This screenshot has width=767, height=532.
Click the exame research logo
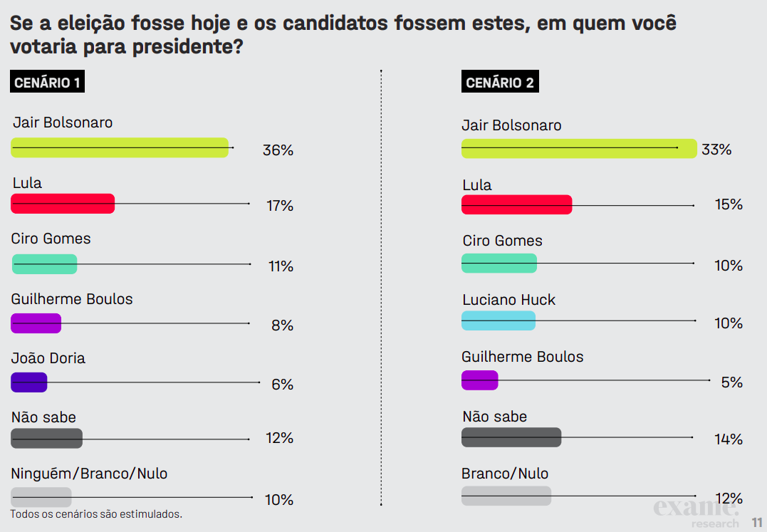pyautogui.click(x=696, y=513)
